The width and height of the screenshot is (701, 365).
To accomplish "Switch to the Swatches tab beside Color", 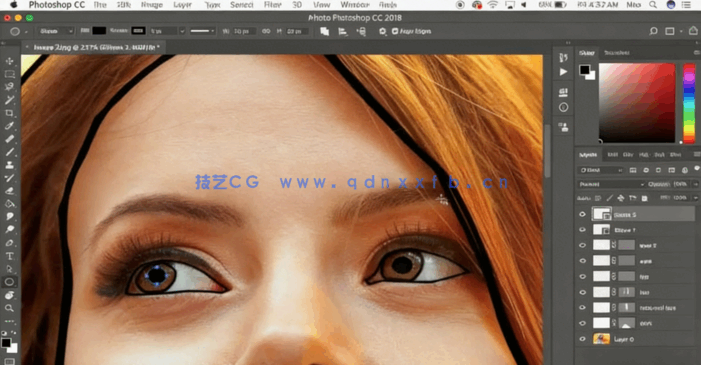I will tap(617, 53).
